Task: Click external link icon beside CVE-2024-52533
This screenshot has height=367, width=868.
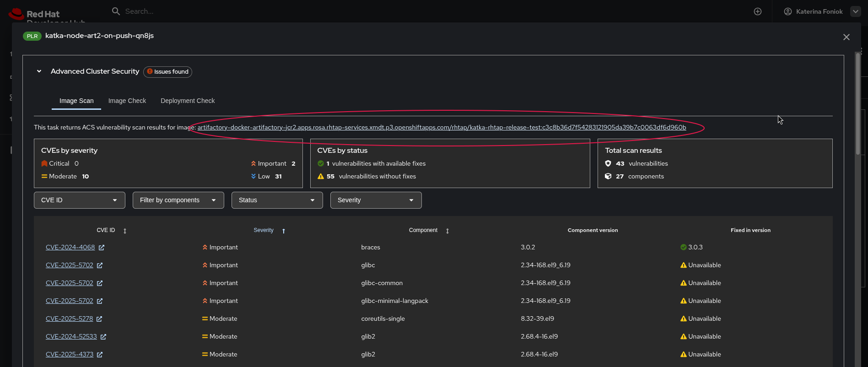Action: [x=103, y=337]
